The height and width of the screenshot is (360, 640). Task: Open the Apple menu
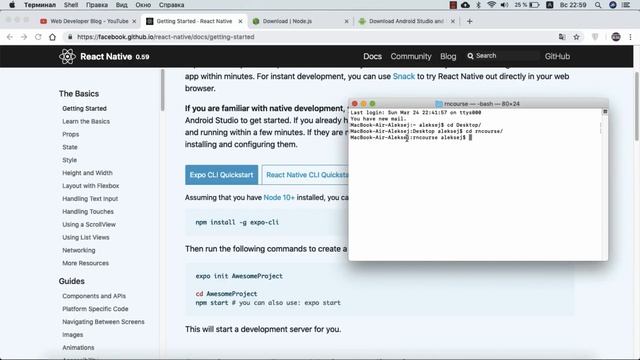click(x=12, y=5)
